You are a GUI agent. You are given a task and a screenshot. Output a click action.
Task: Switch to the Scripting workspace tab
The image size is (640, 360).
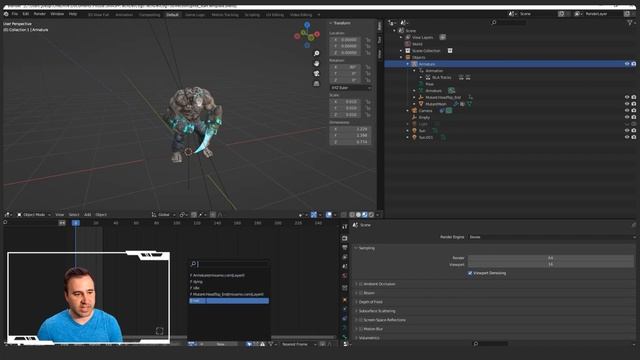click(252, 15)
